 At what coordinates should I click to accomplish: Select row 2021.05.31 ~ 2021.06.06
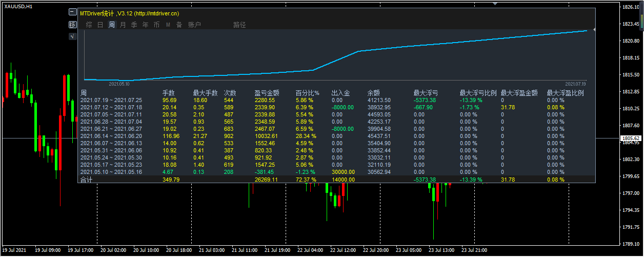336,150
